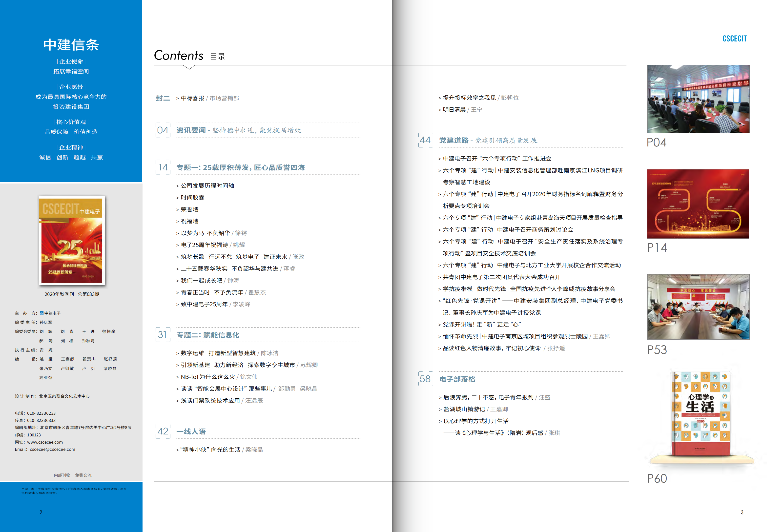Click the 25th anniversary magazine cover image
784x532 pixels.
(x=72, y=240)
